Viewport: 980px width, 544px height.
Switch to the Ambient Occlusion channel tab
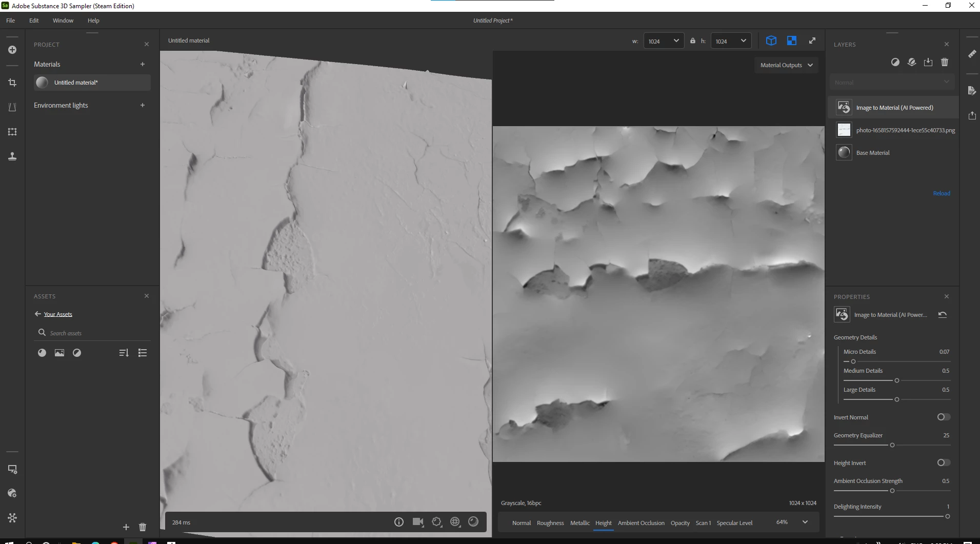coord(641,523)
